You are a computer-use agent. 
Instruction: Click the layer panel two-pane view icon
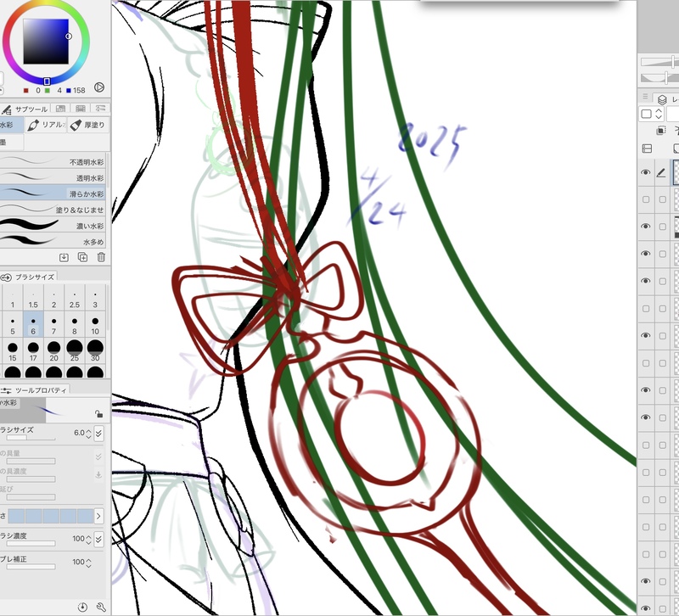coord(647,149)
